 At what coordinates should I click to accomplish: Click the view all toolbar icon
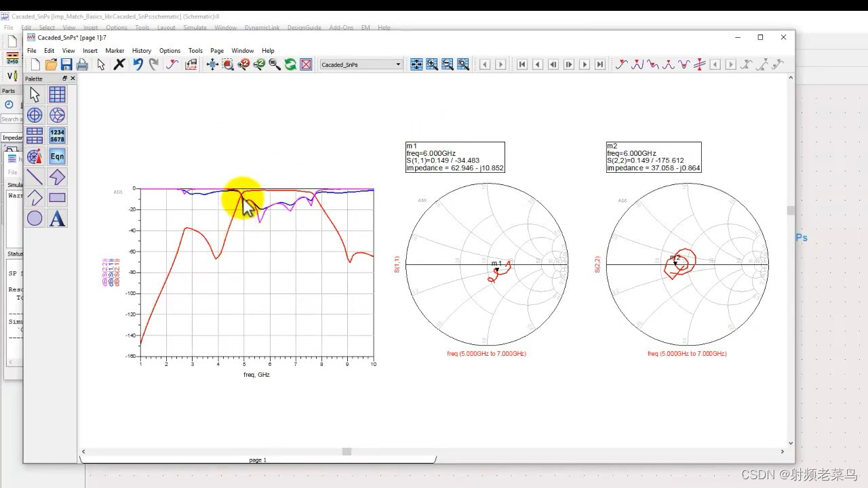click(x=212, y=64)
